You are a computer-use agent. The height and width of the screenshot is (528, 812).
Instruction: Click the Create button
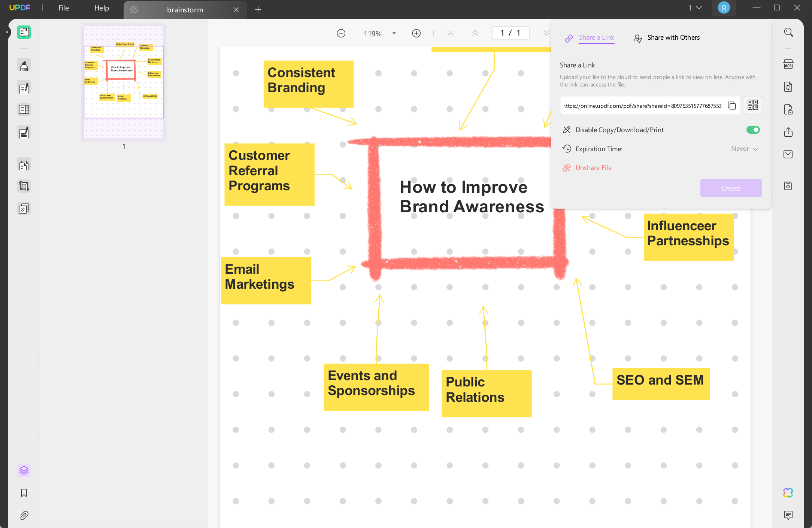[x=731, y=188]
